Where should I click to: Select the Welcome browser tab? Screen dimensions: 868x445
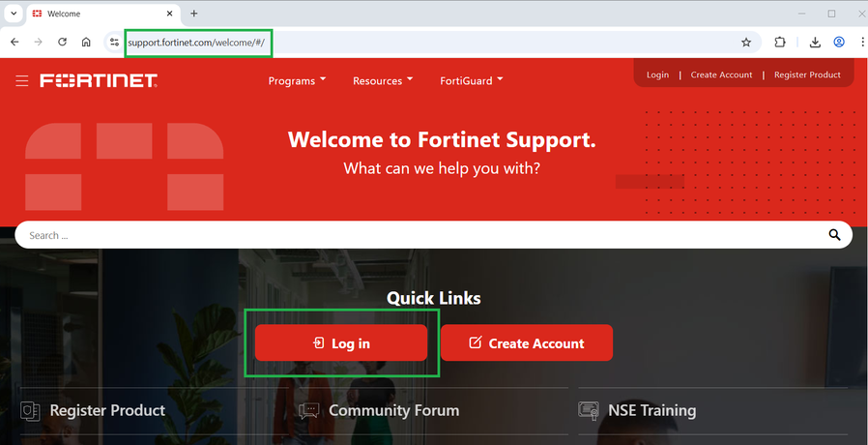(x=103, y=14)
